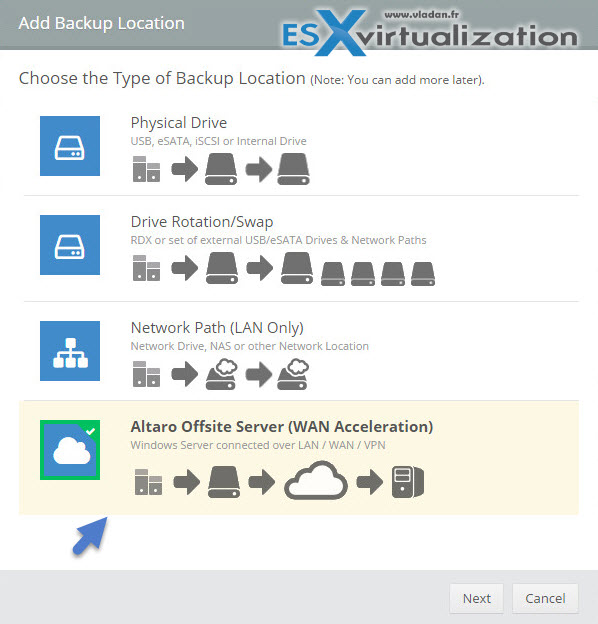Click the Next button
This screenshot has height=624, width=598.
(x=477, y=599)
